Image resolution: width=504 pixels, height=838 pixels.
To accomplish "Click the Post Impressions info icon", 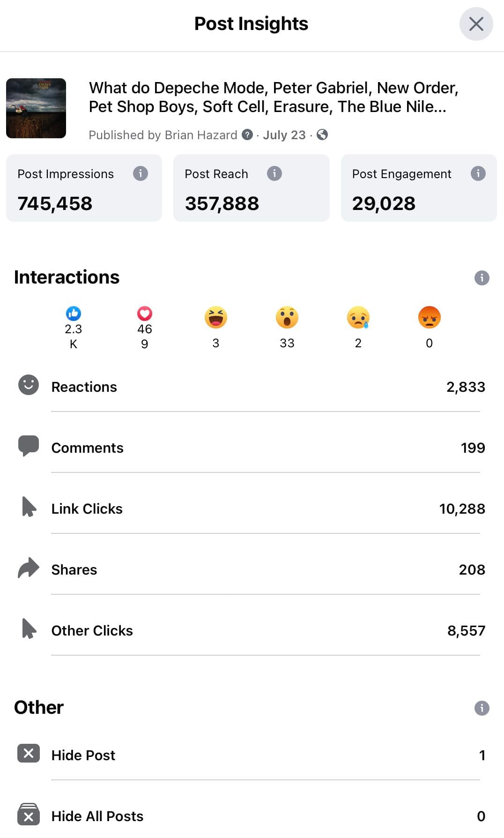I will coord(140,173).
